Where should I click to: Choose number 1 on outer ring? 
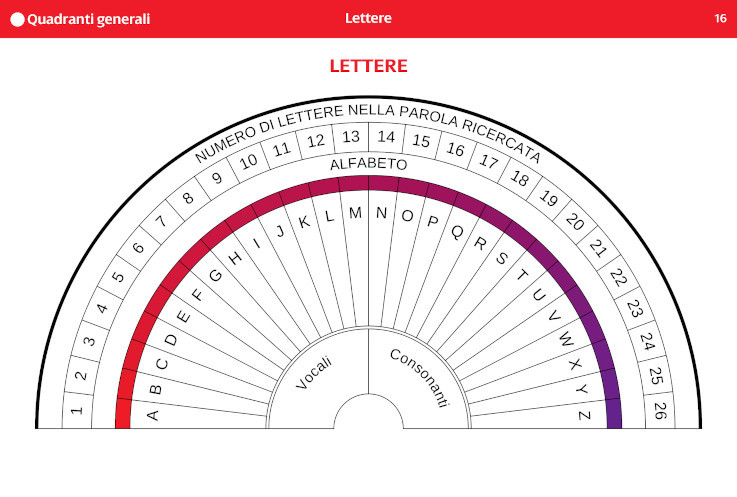point(76,411)
